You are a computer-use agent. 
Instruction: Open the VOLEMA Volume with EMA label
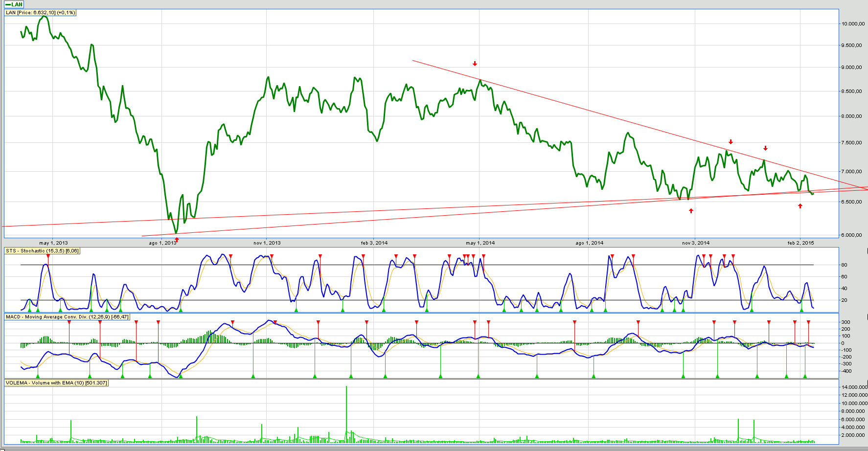click(56, 383)
